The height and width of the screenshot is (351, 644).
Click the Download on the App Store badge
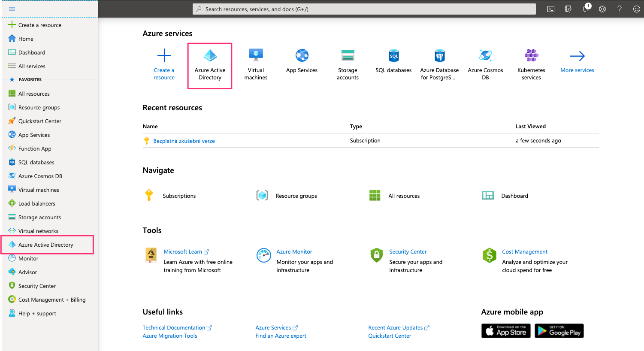point(506,331)
